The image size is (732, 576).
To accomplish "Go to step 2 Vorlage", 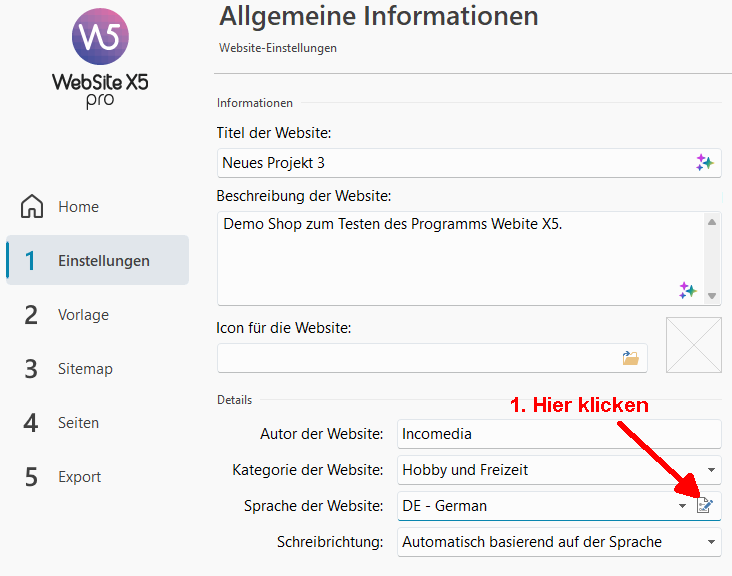I will tap(82, 315).
